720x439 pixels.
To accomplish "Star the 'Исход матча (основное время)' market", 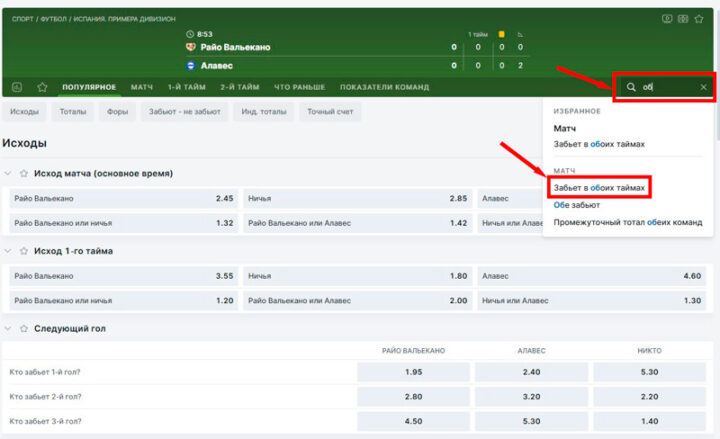I will pos(23,173).
